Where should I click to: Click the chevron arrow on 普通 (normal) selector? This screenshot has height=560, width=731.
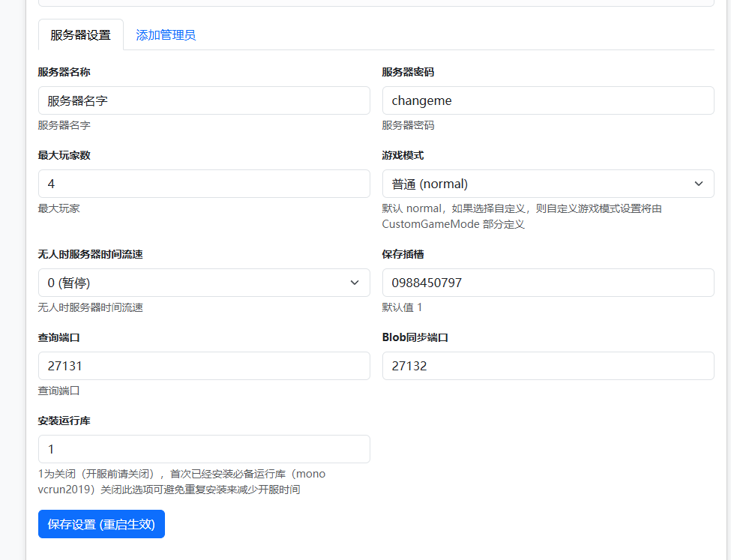click(x=698, y=184)
